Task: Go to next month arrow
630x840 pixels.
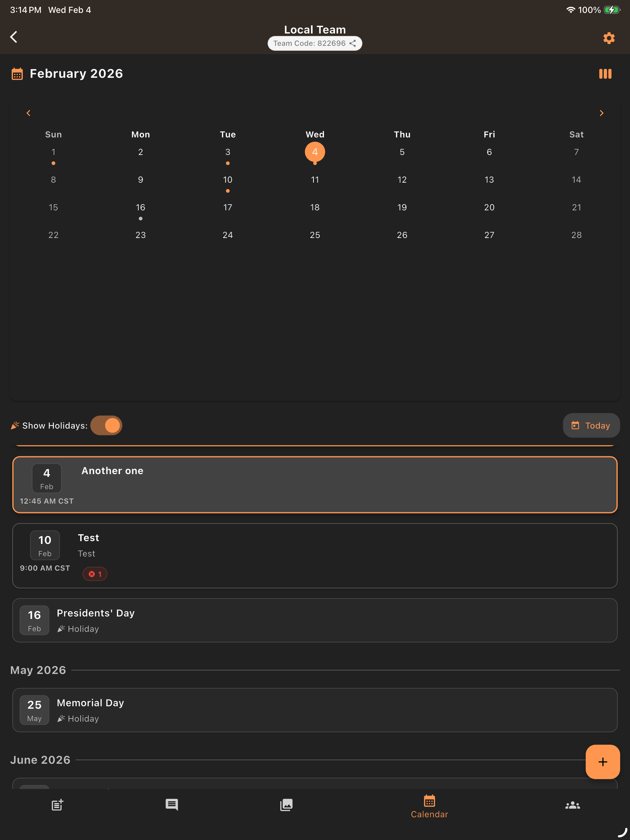Action: pyautogui.click(x=601, y=113)
